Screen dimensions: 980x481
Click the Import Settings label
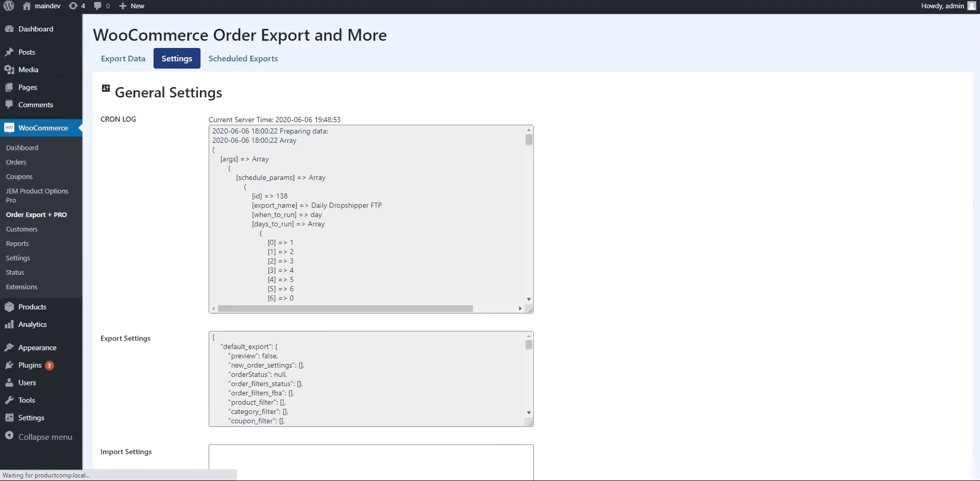coord(126,452)
